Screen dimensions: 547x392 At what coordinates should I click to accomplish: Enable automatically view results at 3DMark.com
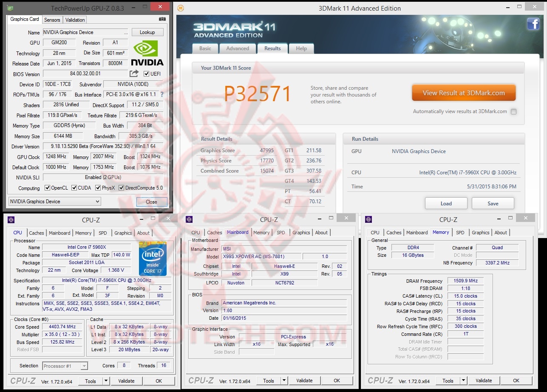click(x=513, y=112)
